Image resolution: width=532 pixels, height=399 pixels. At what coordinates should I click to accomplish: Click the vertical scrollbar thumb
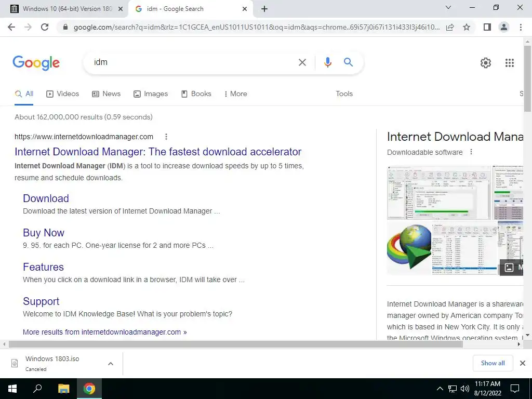pos(527,78)
